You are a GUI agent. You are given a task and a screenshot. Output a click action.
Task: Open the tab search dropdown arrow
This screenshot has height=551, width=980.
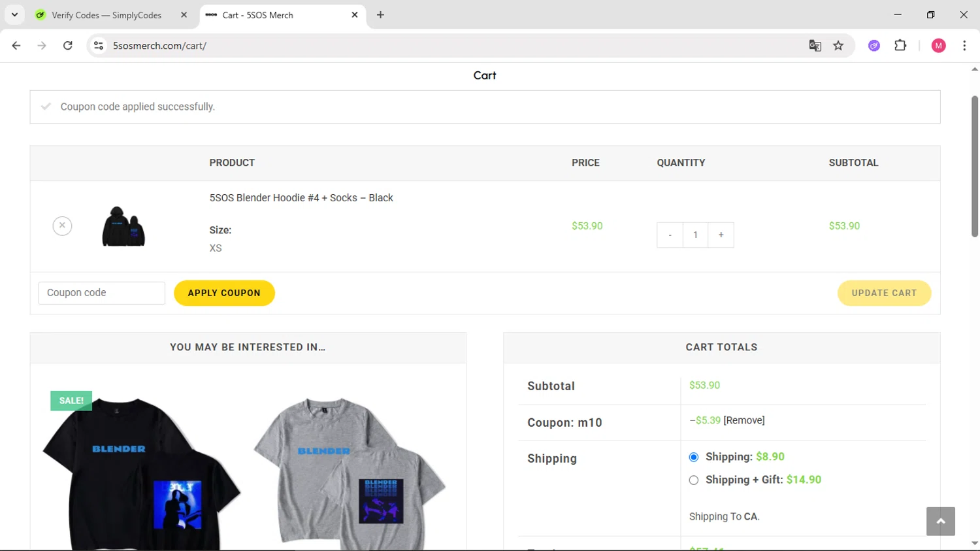pos(14,14)
